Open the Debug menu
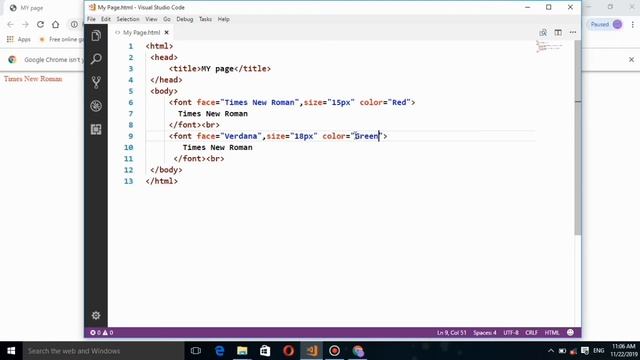 [x=184, y=19]
